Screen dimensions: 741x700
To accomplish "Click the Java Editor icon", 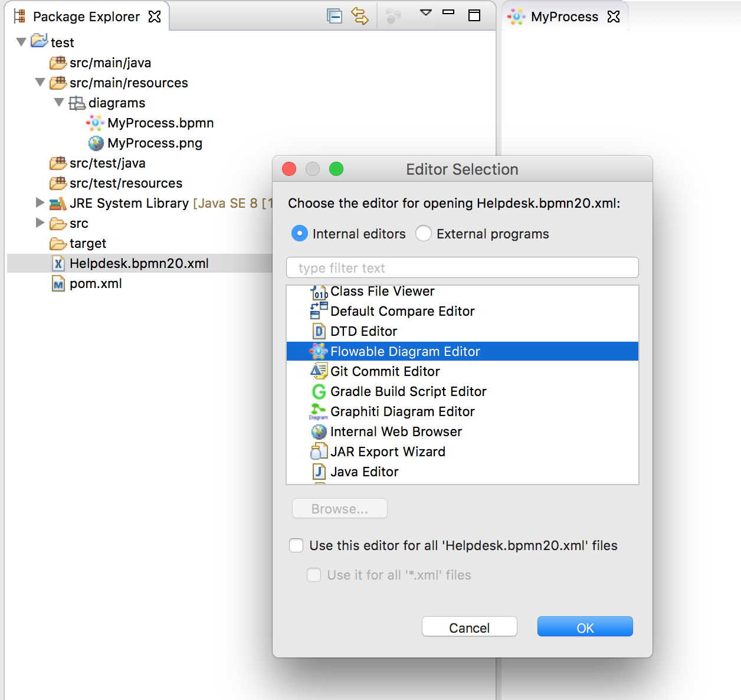I will click(319, 472).
